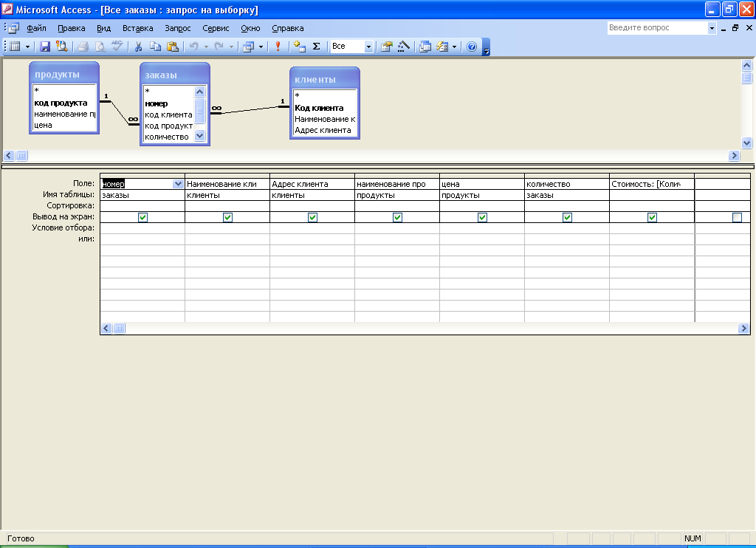
Task: Click the query window control icon left of Файл
Action: tap(14, 28)
